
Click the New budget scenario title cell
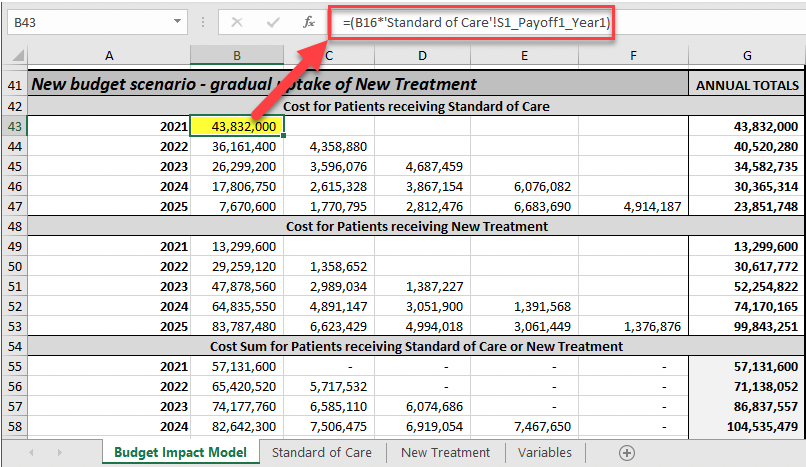click(x=358, y=84)
